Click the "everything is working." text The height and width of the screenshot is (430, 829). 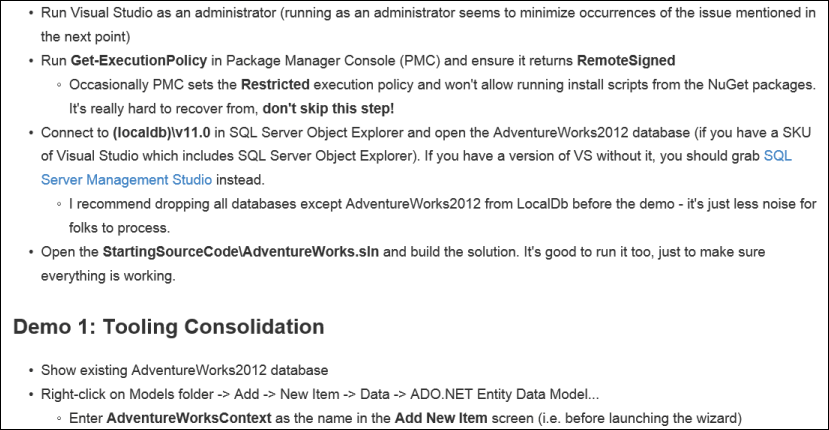(109, 275)
